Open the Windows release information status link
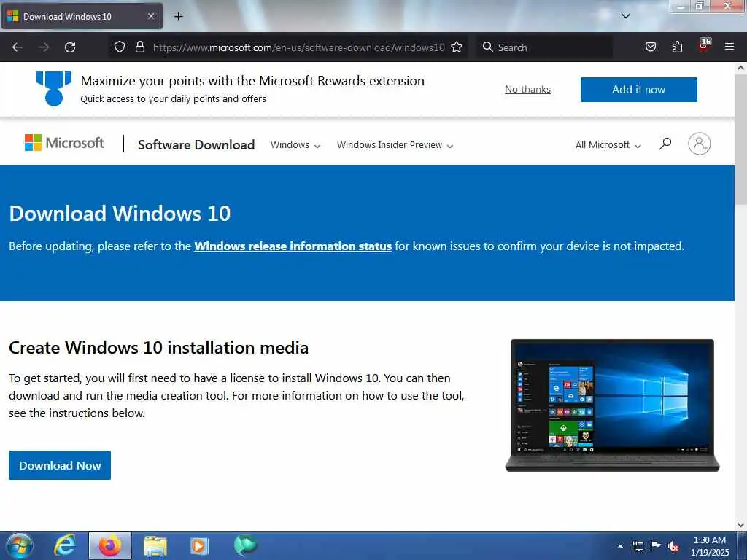The width and height of the screenshot is (747, 560). [293, 246]
